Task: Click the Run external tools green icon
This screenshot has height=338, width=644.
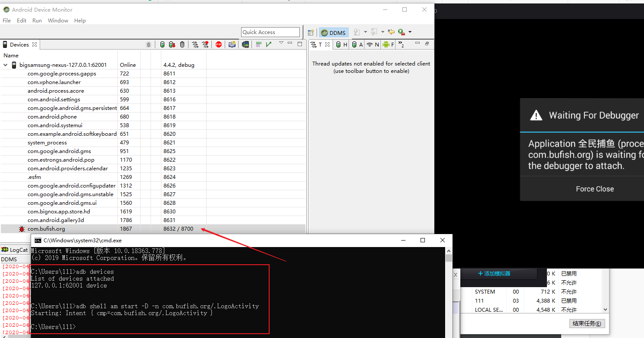Action: (x=402, y=32)
